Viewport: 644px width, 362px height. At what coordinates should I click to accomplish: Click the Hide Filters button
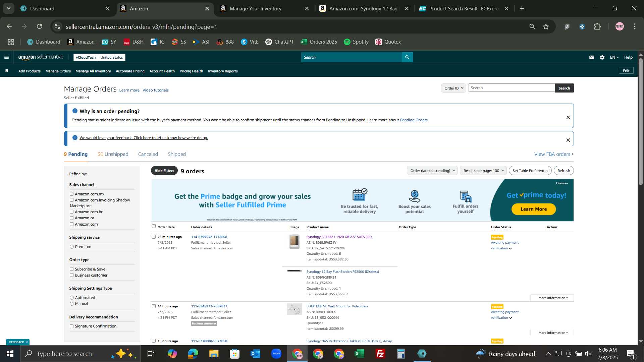click(164, 171)
